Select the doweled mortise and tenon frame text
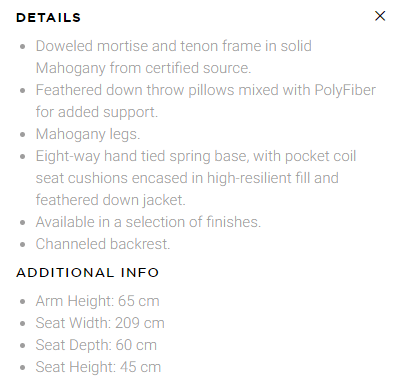This screenshot has height=378, width=411. coord(174,46)
